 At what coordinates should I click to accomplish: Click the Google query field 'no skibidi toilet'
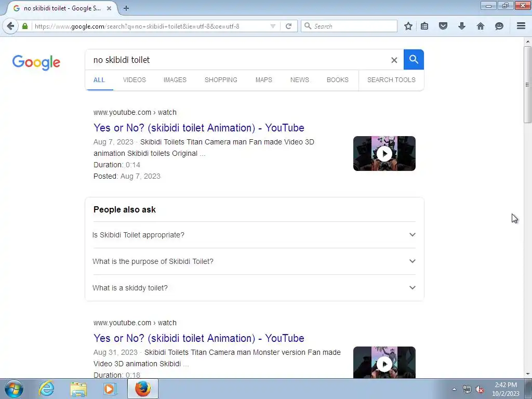point(237,60)
